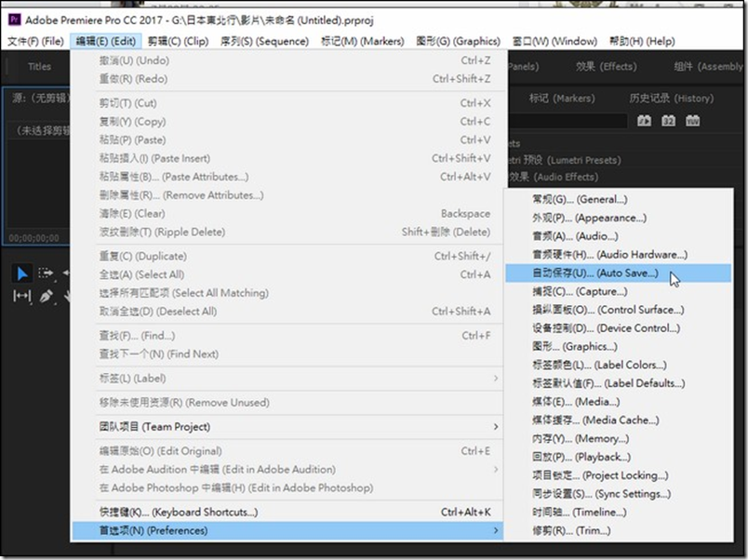Viewport: 748px width, 560px height.
Task: Select the Selection arrow tool
Action: (x=22, y=273)
